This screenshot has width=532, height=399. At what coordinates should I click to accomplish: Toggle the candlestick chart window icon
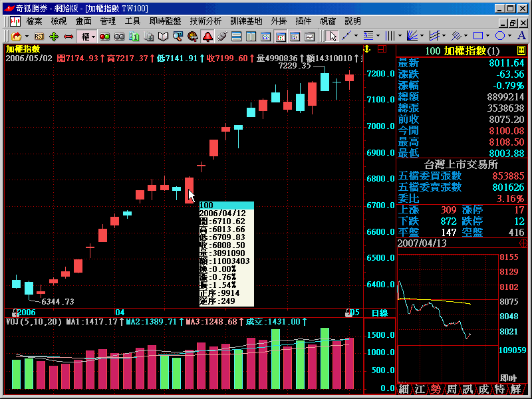click(x=281, y=37)
